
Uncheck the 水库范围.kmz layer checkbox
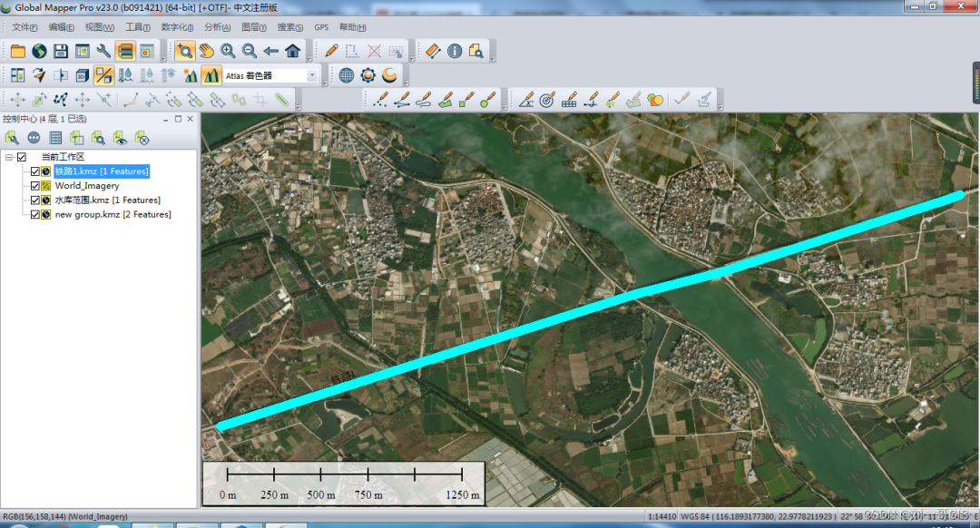pyautogui.click(x=35, y=200)
